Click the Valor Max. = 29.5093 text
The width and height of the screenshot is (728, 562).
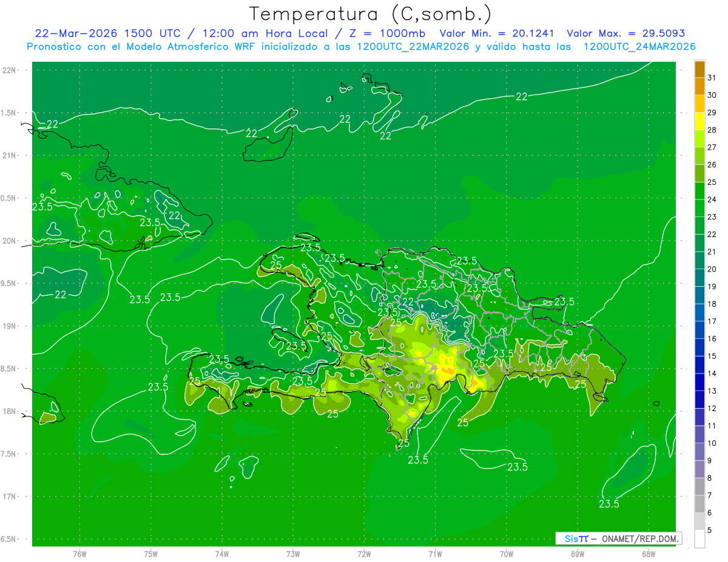(x=625, y=33)
